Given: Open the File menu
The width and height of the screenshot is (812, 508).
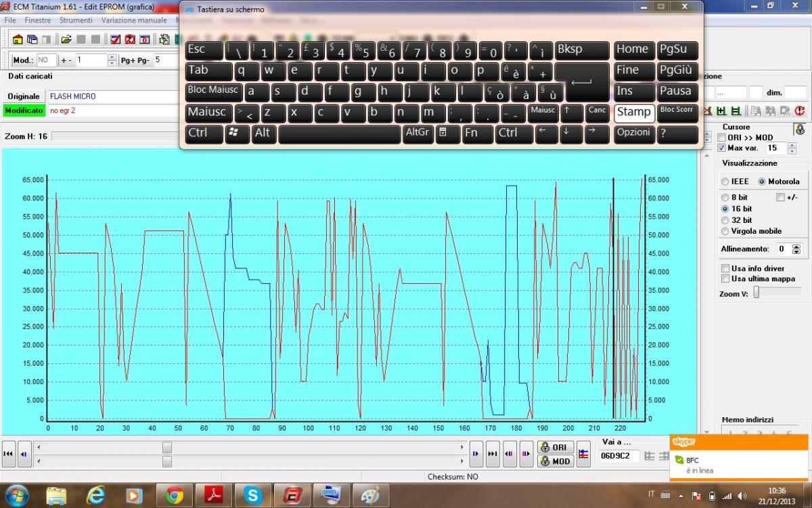Looking at the screenshot, I should [10, 21].
